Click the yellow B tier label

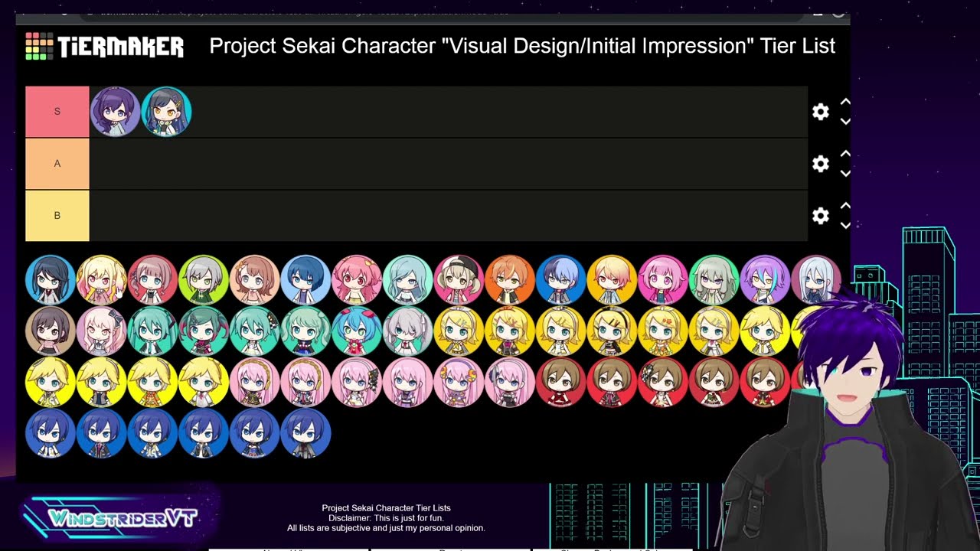(57, 216)
